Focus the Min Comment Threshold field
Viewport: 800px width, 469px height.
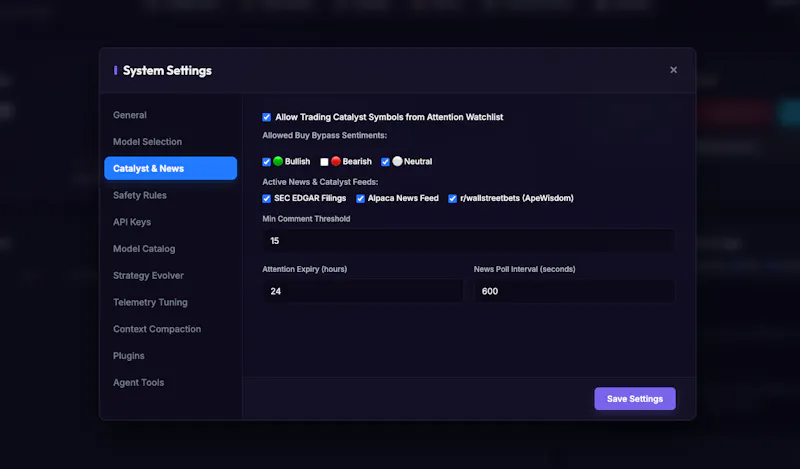(x=468, y=241)
